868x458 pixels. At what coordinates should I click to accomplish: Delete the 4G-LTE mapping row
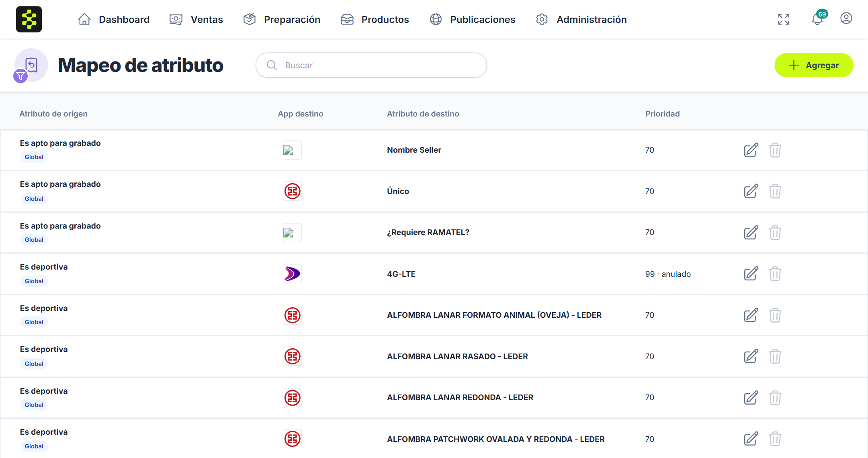pyautogui.click(x=775, y=274)
